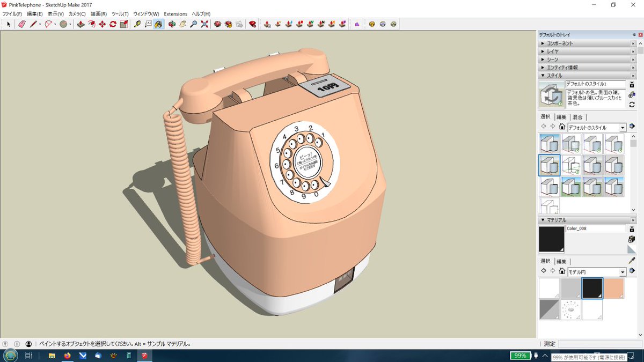
Task: Toggle the secondary selection pane in Styles panel
Action: pos(632,127)
